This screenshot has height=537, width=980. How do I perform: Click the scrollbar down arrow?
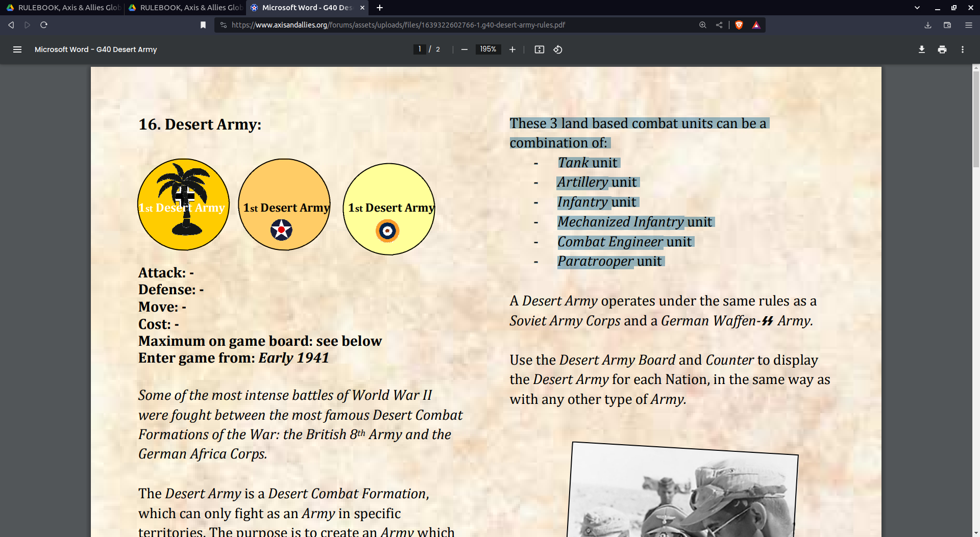tap(976, 533)
